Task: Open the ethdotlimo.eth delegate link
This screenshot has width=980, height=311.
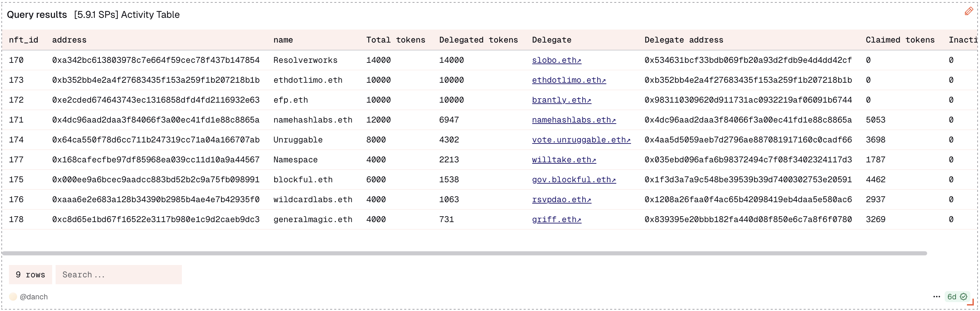Action: tap(568, 80)
